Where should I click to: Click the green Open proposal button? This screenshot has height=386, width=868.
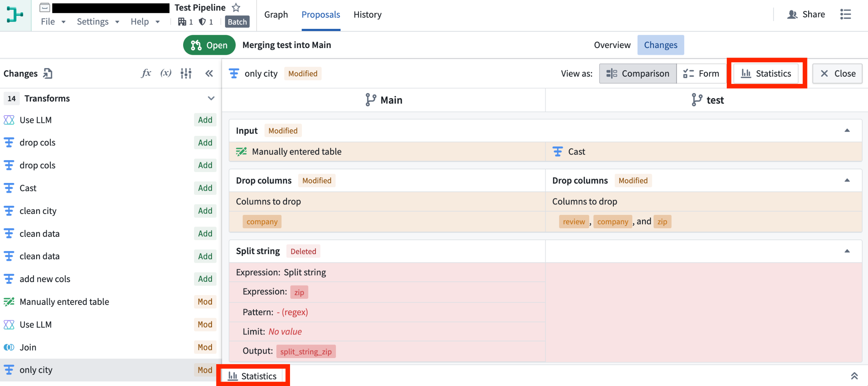coord(209,45)
